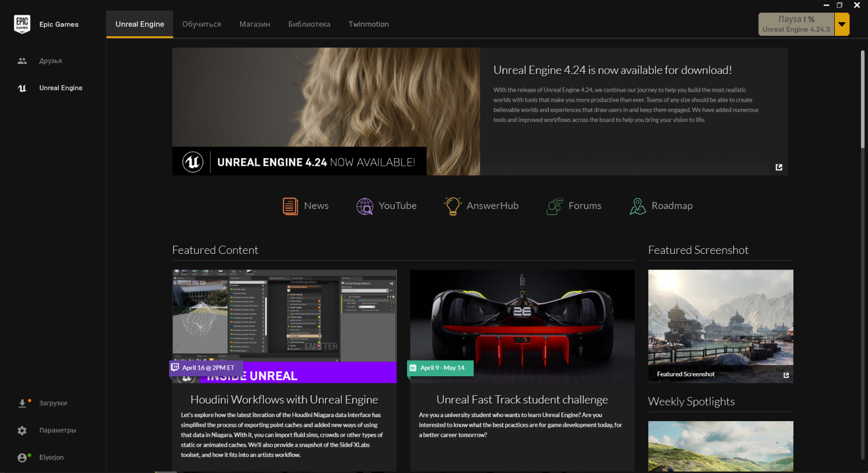This screenshot has height=473, width=868.
Task: Open Unreal Fast Track student challenge title
Action: pyautogui.click(x=522, y=399)
